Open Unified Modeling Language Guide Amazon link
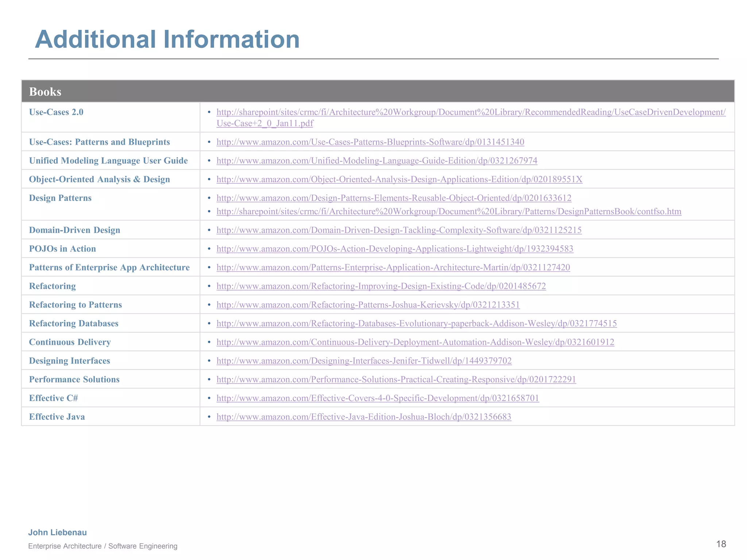The width and height of the screenshot is (747, 560). click(377, 160)
